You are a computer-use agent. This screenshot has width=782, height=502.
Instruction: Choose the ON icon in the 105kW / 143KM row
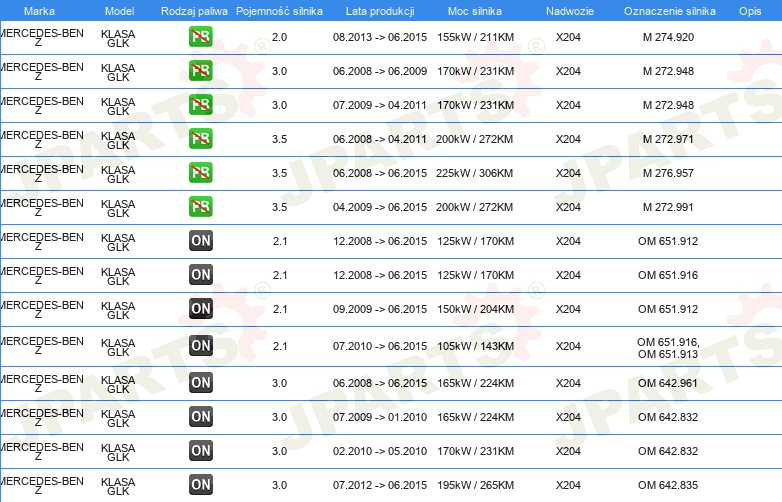(200, 345)
